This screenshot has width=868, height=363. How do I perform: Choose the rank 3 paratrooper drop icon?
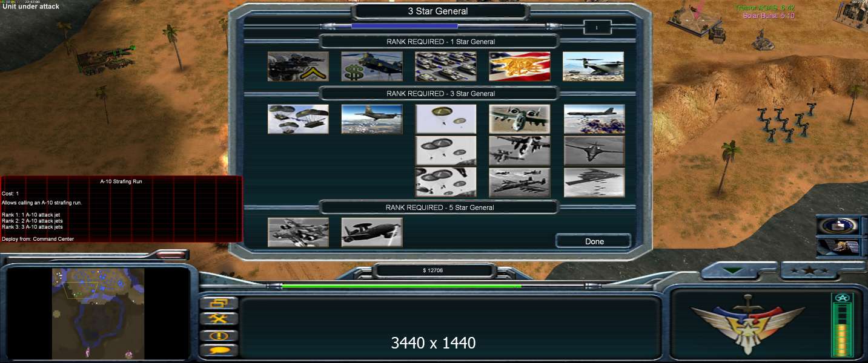point(446,182)
